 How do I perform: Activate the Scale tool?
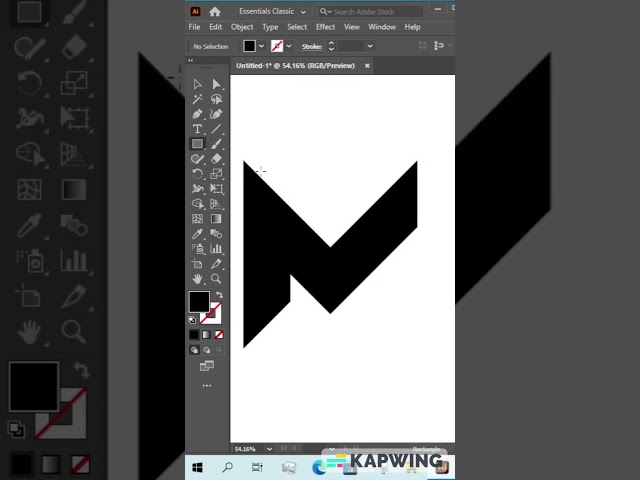coord(216,174)
